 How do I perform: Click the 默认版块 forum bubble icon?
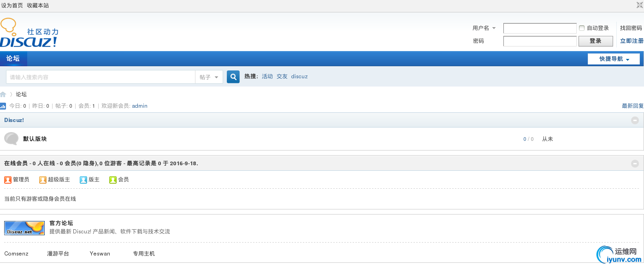tap(12, 139)
